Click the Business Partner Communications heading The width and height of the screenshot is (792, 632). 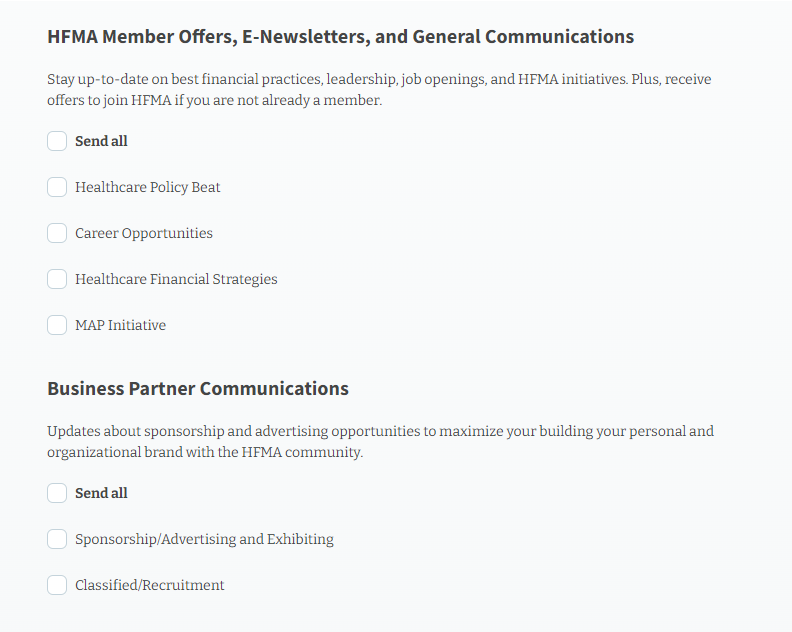pos(198,388)
